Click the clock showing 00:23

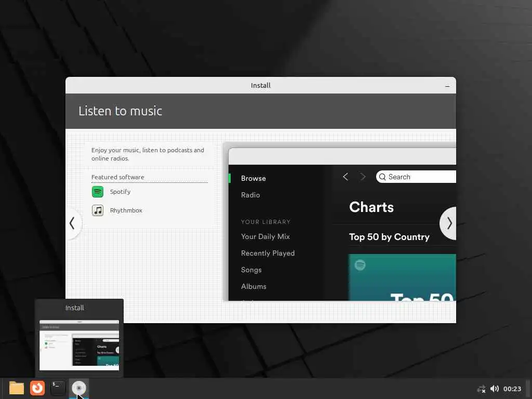pos(512,389)
